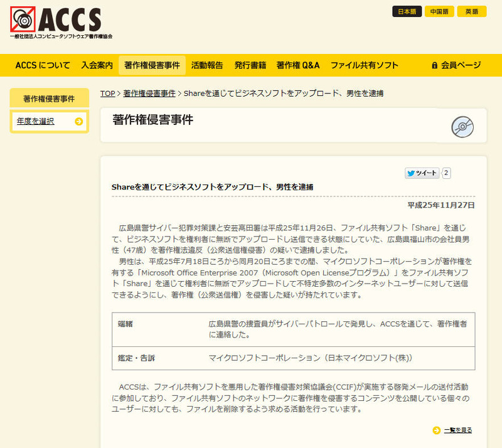The image size is (502, 448).
Task: Click the TOP breadcrumb link
Action: (107, 93)
